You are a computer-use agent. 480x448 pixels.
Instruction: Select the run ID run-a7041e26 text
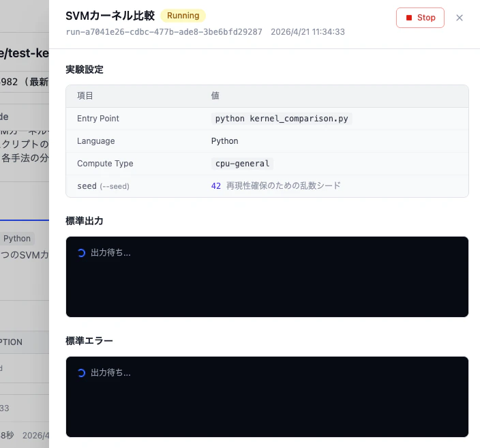click(x=164, y=32)
